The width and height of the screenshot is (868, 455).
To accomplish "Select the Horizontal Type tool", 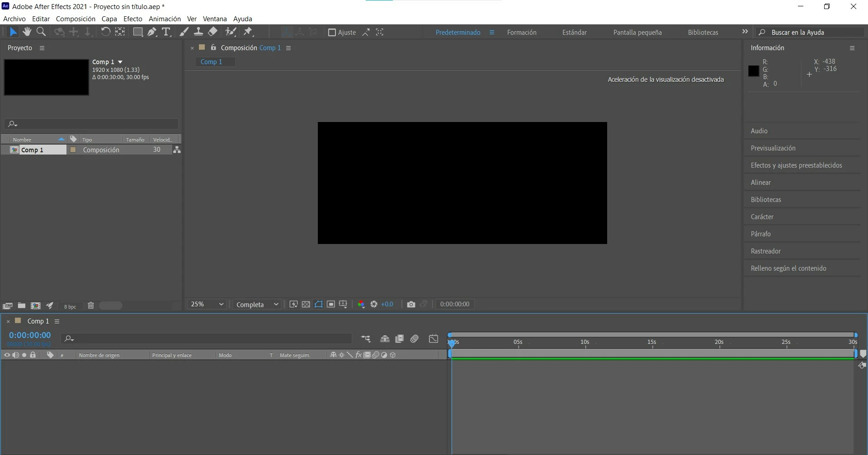I will tap(166, 32).
